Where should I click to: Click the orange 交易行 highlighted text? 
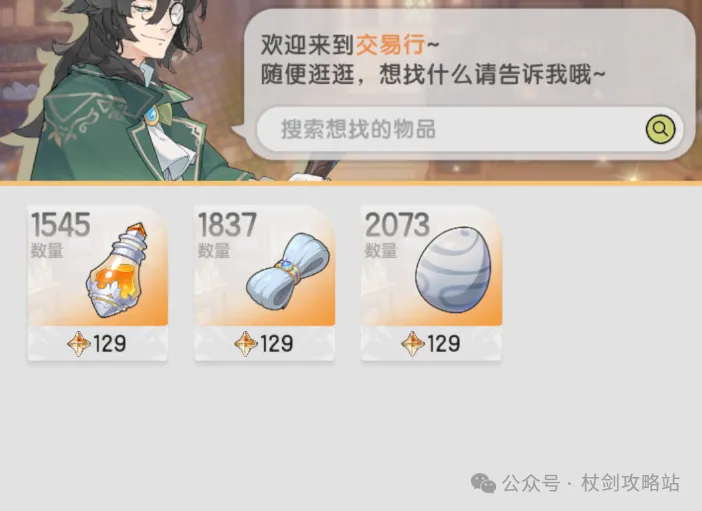(390, 45)
